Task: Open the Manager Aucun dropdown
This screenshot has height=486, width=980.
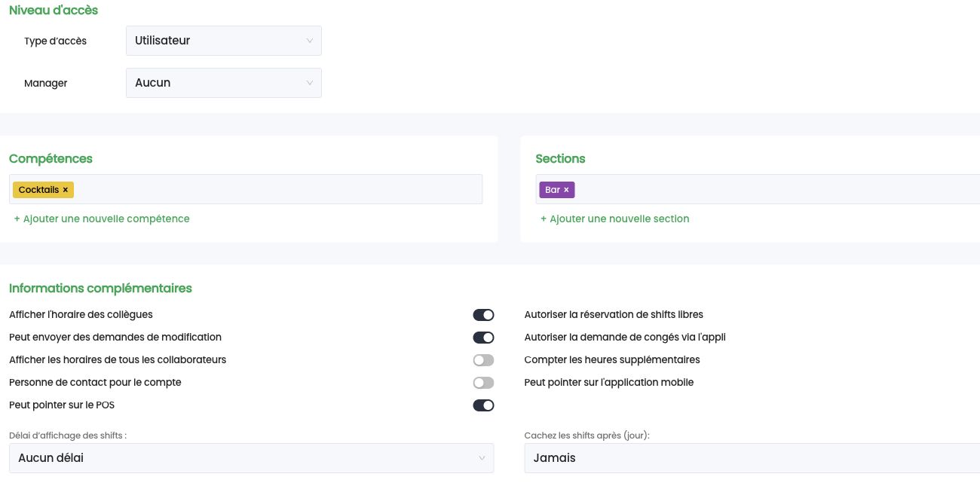Action: click(224, 83)
